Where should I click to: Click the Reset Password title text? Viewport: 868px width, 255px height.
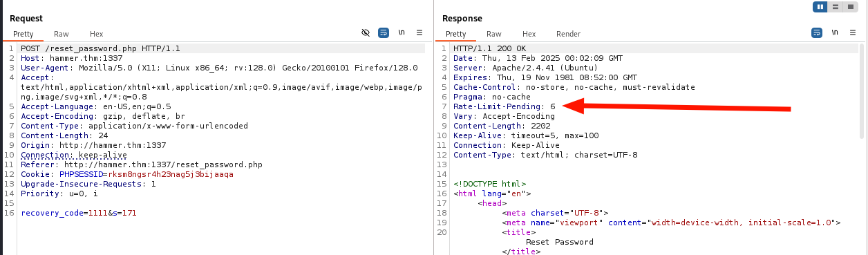tap(560, 242)
